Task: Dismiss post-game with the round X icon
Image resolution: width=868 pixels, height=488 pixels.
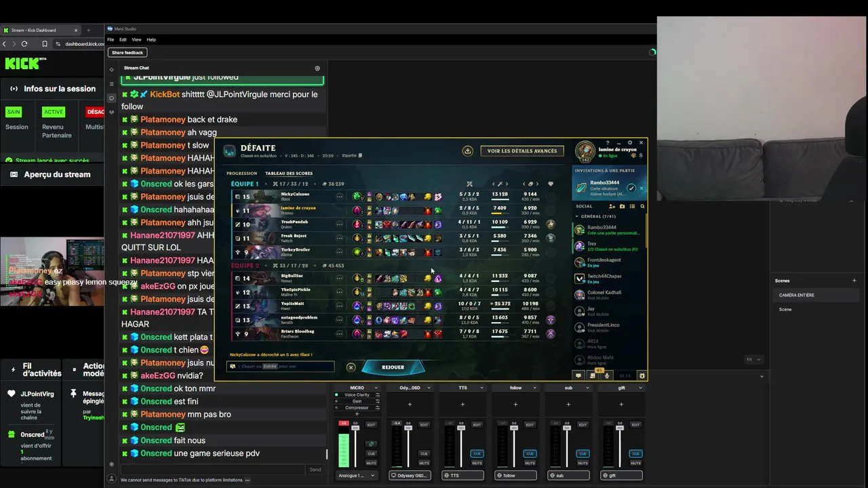Action: (x=351, y=367)
